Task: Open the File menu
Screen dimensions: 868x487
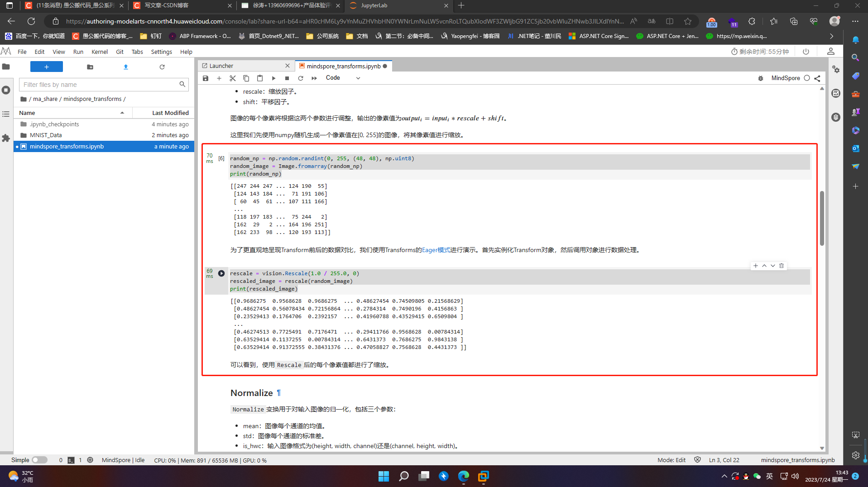Action: 22,52
